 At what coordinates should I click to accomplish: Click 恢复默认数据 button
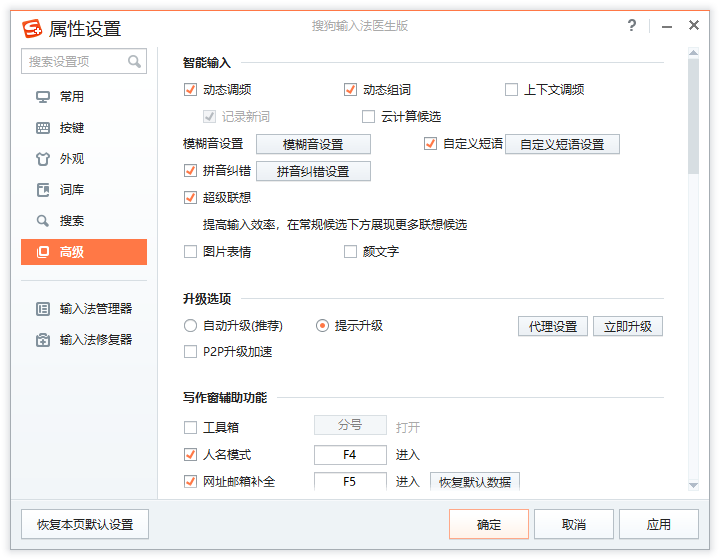pyautogui.click(x=475, y=482)
